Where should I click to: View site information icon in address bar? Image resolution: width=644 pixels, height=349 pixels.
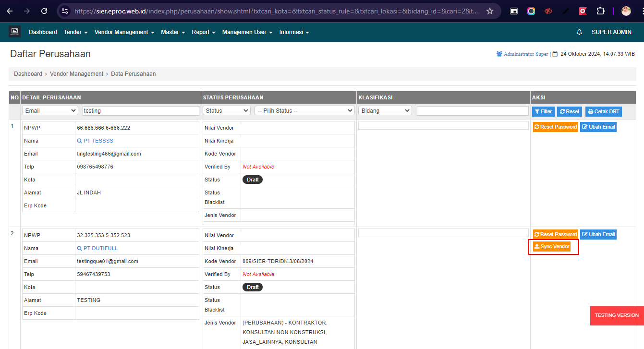[x=65, y=11]
